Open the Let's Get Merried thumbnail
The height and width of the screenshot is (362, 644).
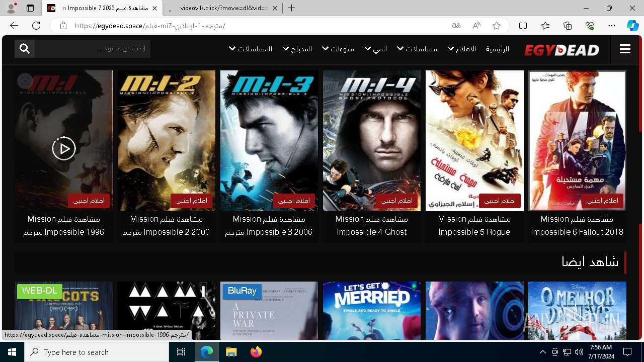[x=372, y=311]
